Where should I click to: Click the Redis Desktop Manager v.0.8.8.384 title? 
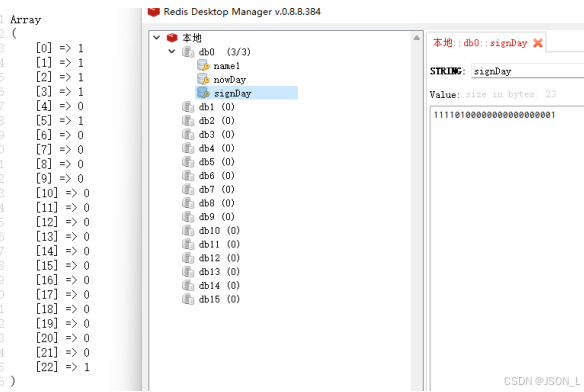242,12
